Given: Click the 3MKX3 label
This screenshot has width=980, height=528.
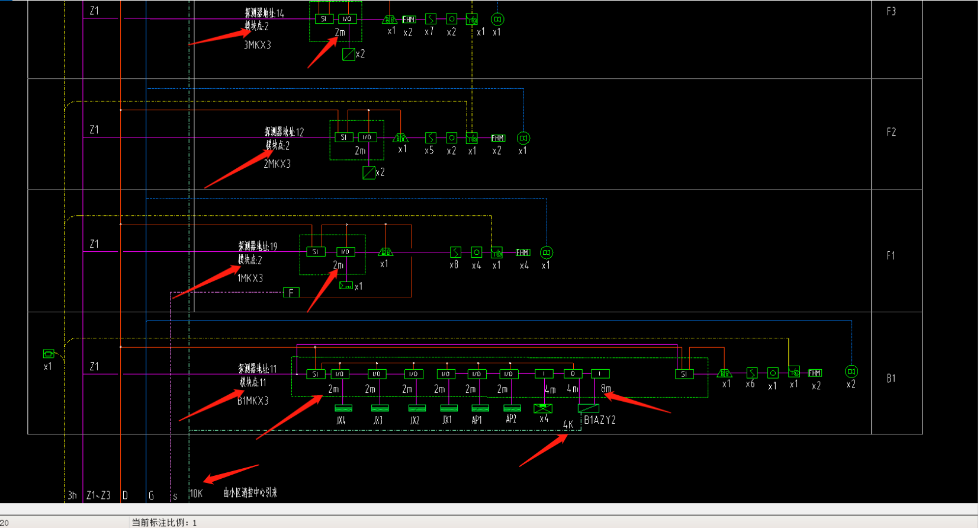Looking at the screenshot, I should [258, 45].
